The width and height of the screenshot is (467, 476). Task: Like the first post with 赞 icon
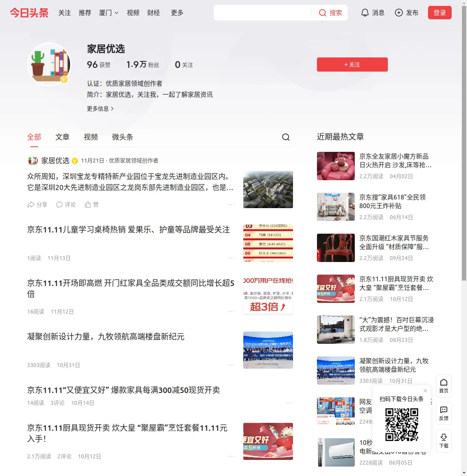[x=88, y=205]
